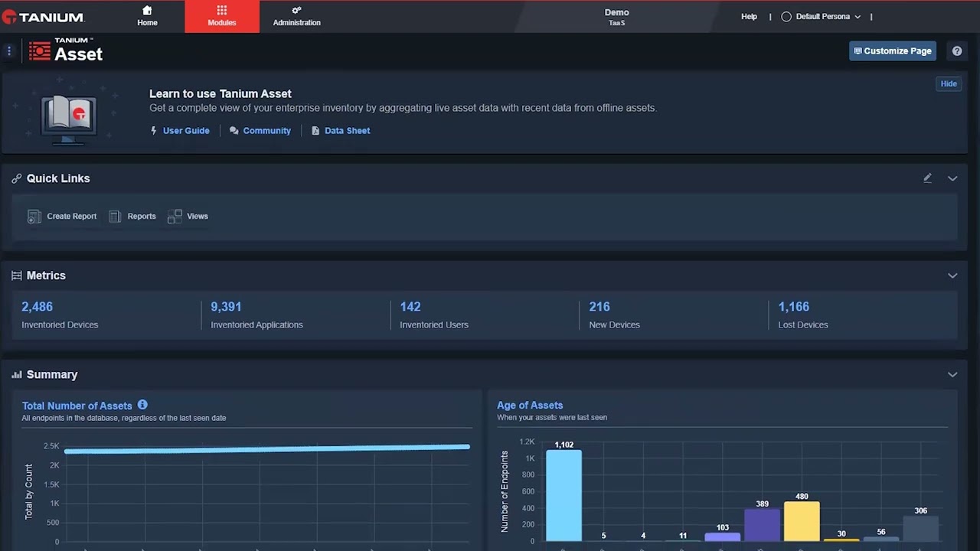Open the three-dot menu beside Asset logo
Screen dimensions: 980x551
coord(9,51)
